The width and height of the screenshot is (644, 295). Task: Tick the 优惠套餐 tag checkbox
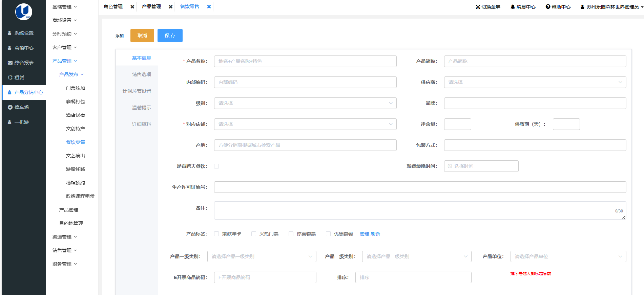[328, 234]
